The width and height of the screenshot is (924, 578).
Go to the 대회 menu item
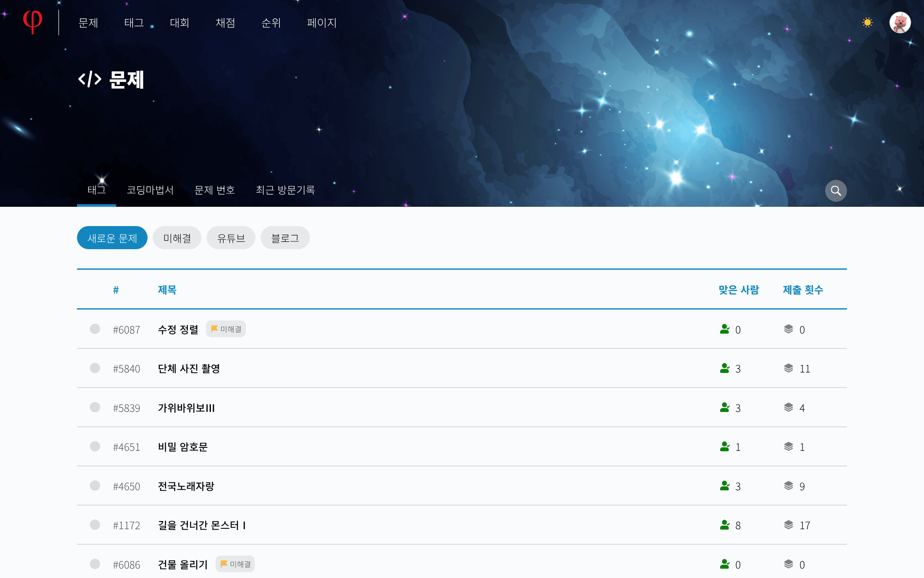pos(180,23)
